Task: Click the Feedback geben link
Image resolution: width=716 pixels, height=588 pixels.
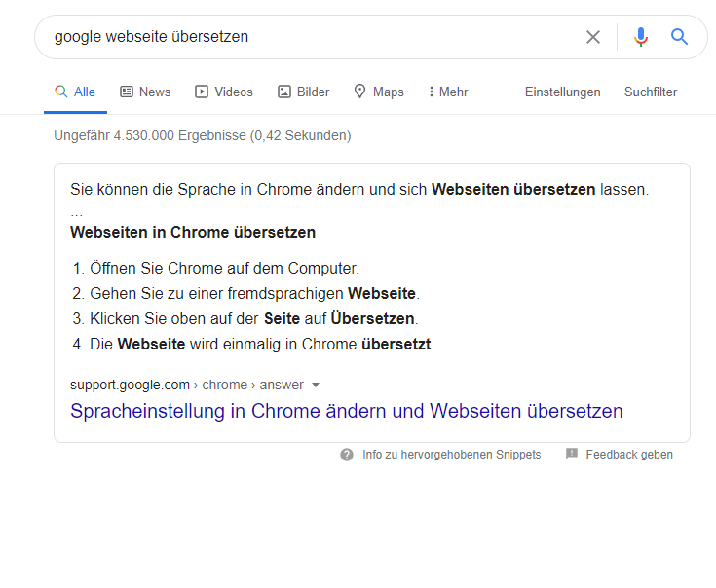Action: pyautogui.click(x=628, y=455)
